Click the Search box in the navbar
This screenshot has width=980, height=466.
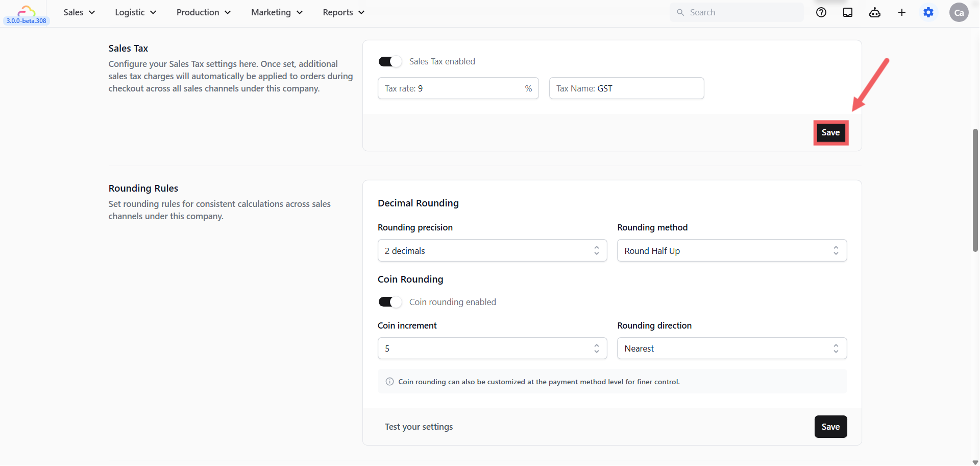point(736,12)
